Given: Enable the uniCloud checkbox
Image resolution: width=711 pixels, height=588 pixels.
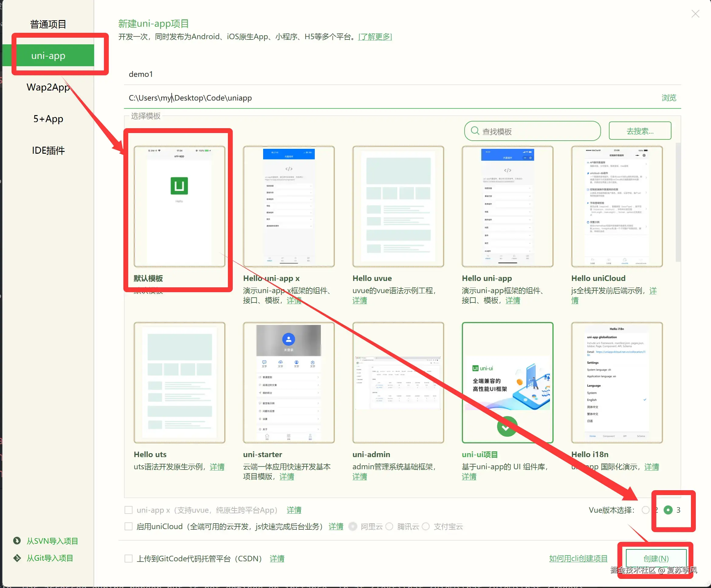Looking at the screenshot, I should click(128, 526).
